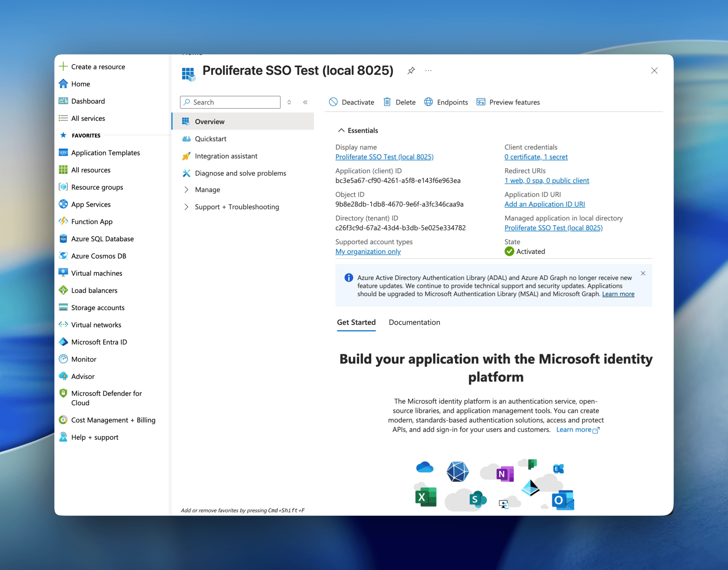This screenshot has width=728, height=570.
Task: Click Learn more under the identity platform description
Action: (x=578, y=430)
